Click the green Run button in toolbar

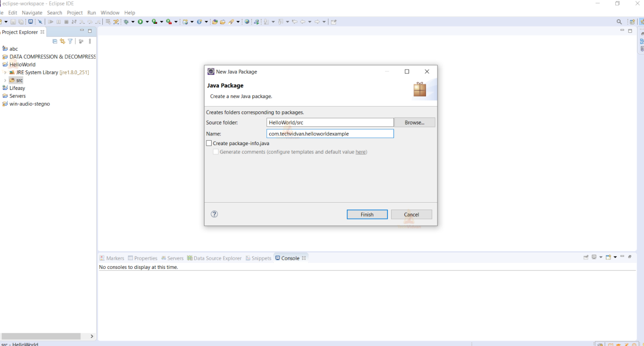140,22
